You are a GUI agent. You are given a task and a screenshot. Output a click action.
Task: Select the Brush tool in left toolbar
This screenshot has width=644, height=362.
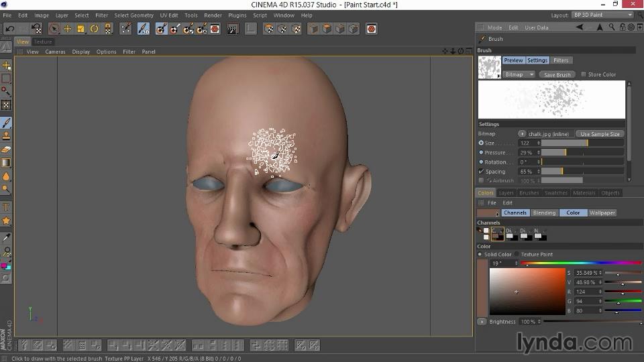coord(7,123)
